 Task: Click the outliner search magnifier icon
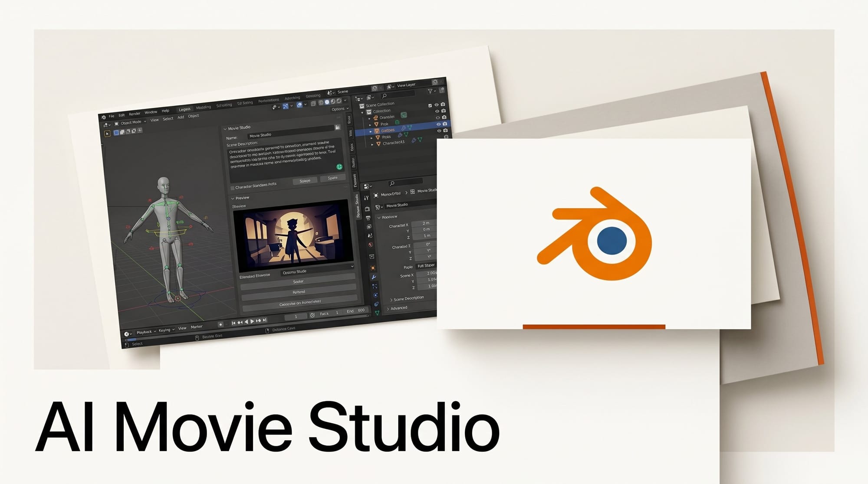pos(385,96)
